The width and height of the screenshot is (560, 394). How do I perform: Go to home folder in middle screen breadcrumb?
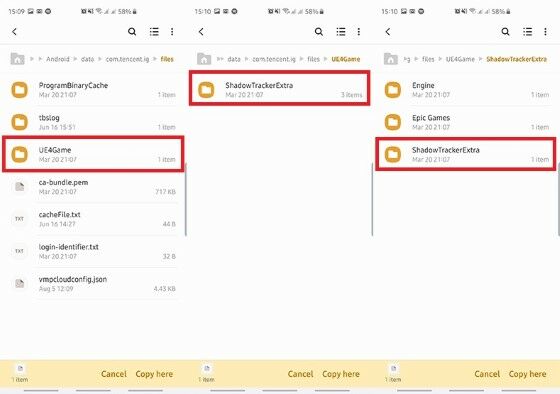click(204, 59)
